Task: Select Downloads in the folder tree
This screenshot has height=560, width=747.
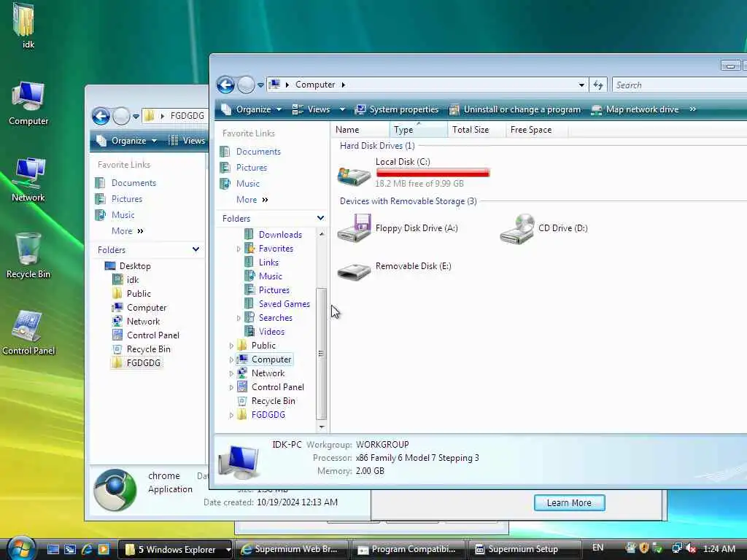Action: 280,234
